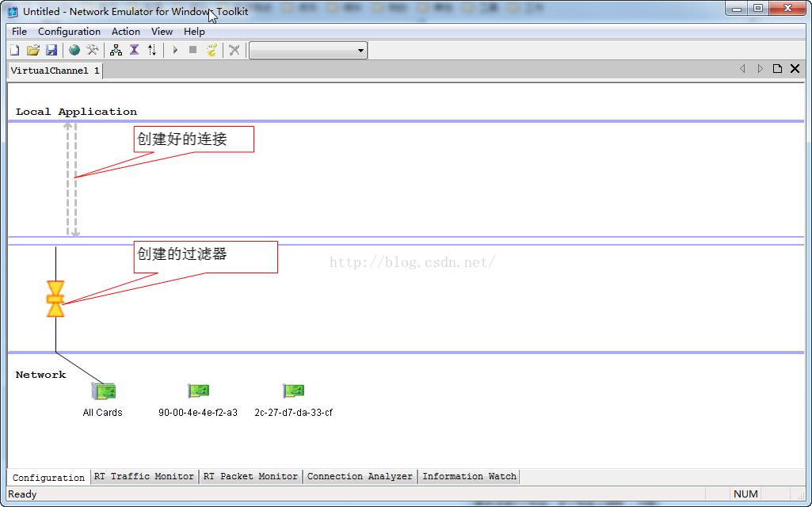The image size is (812, 507).
Task: Click the Ready status text
Action: click(x=22, y=494)
